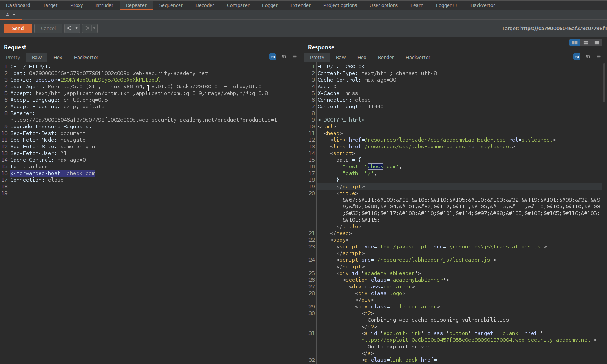This screenshot has height=364, width=607.
Task: Show Response in Raw view
Action: click(x=341, y=57)
